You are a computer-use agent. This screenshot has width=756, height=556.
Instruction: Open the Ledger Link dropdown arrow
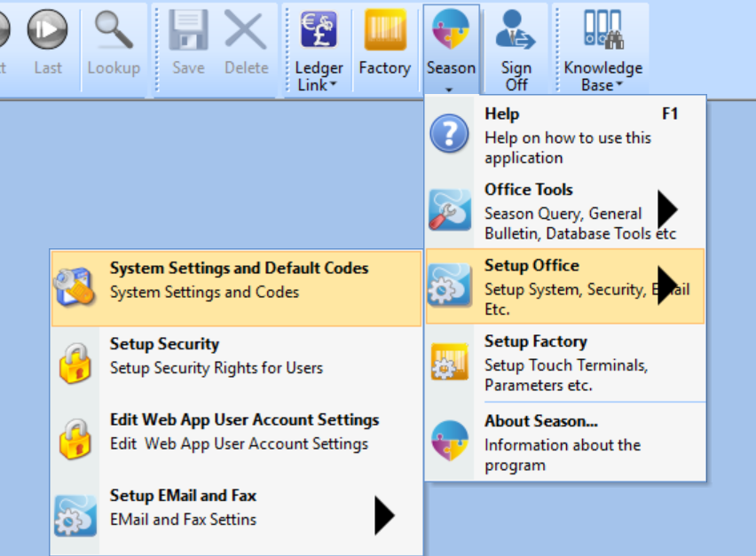(333, 84)
